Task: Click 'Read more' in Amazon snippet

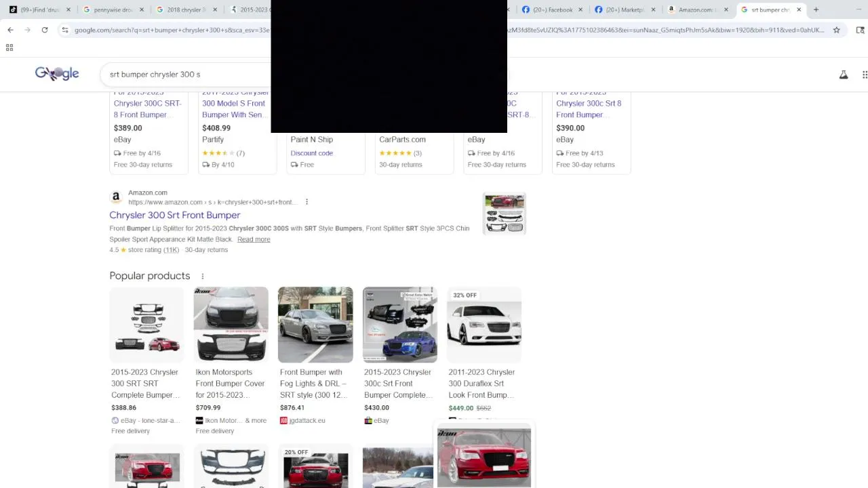Action: tap(254, 239)
